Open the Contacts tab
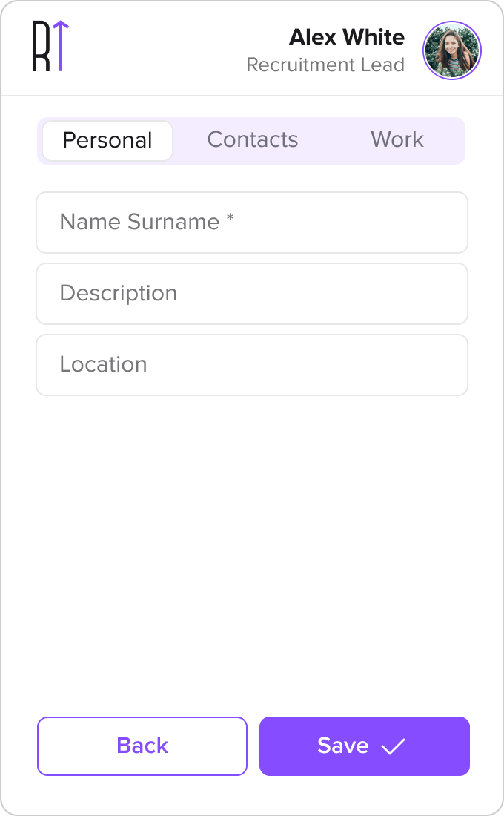 [253, 140]
